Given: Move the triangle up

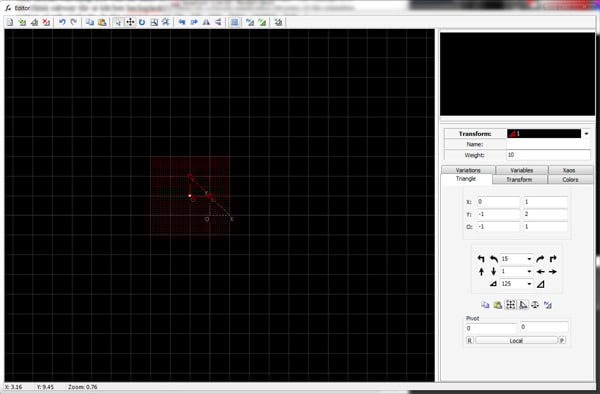Looking at the screenshot, I should click(x=481, y=272).
